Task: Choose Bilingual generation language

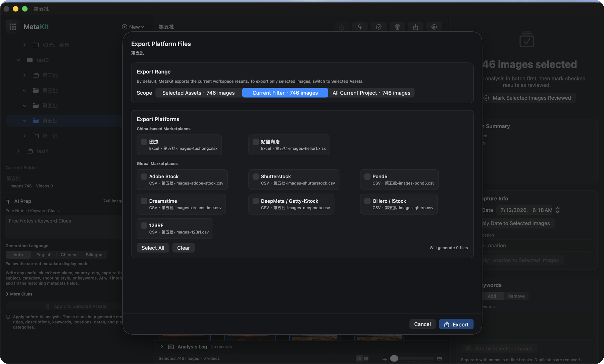Action: point(95,255)
